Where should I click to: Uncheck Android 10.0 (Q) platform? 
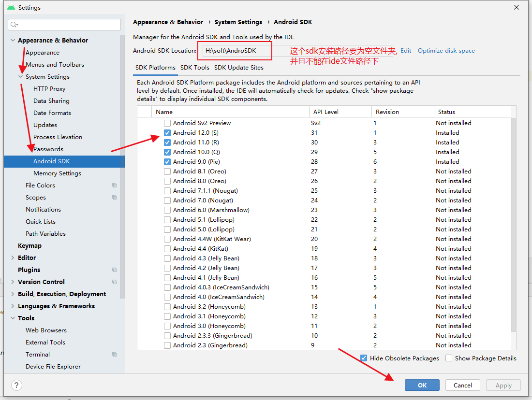tap(167, 152)
